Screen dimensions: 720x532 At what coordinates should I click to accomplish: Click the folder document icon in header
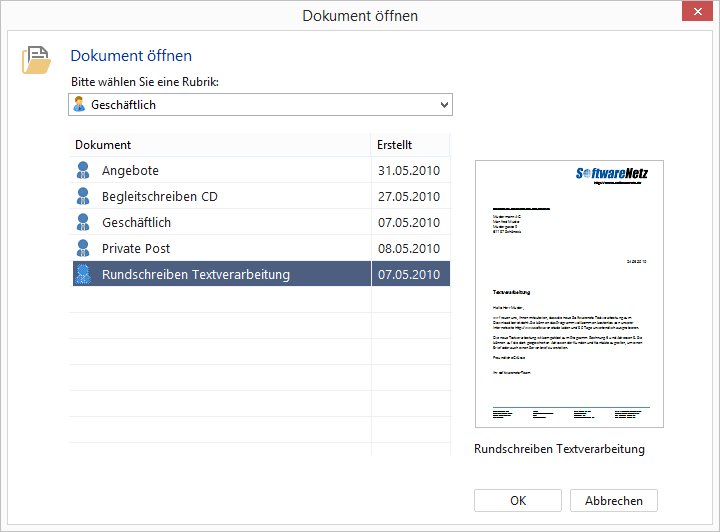[36, 60]
